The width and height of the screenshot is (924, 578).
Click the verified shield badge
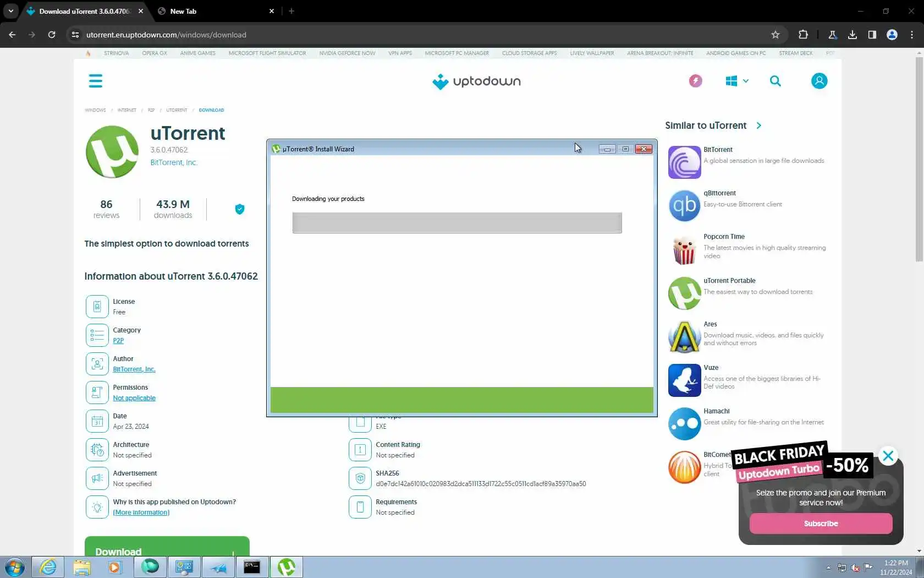(x=240, y=209)
